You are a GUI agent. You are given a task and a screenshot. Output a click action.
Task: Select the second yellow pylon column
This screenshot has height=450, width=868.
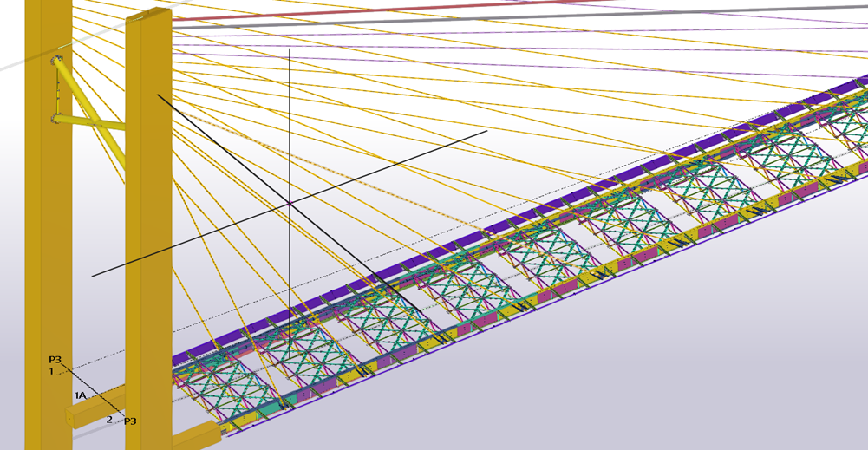tap(147, 260)
